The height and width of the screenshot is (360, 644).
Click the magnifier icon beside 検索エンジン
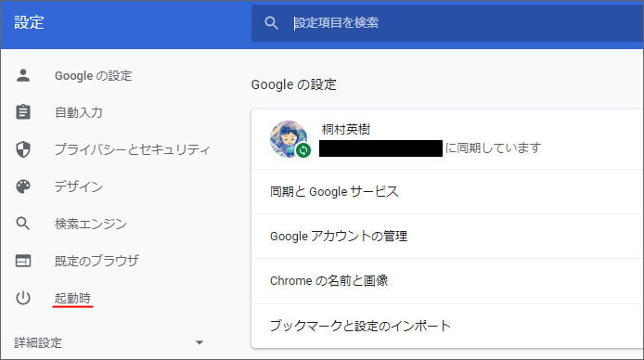tap(23, 224)
